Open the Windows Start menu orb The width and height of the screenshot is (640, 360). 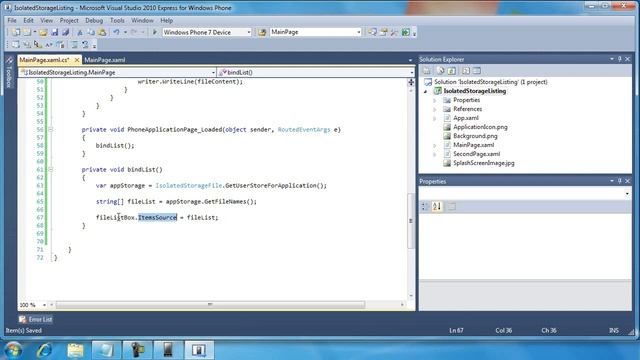click(13, 350)
